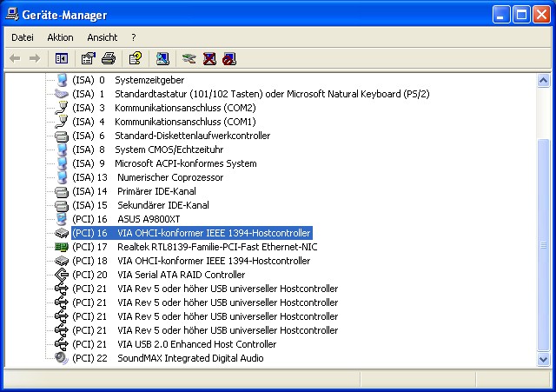556x392 pixels.
Task: Select the VIA Serial ATA RAID Controller
Action: point(158,275)
